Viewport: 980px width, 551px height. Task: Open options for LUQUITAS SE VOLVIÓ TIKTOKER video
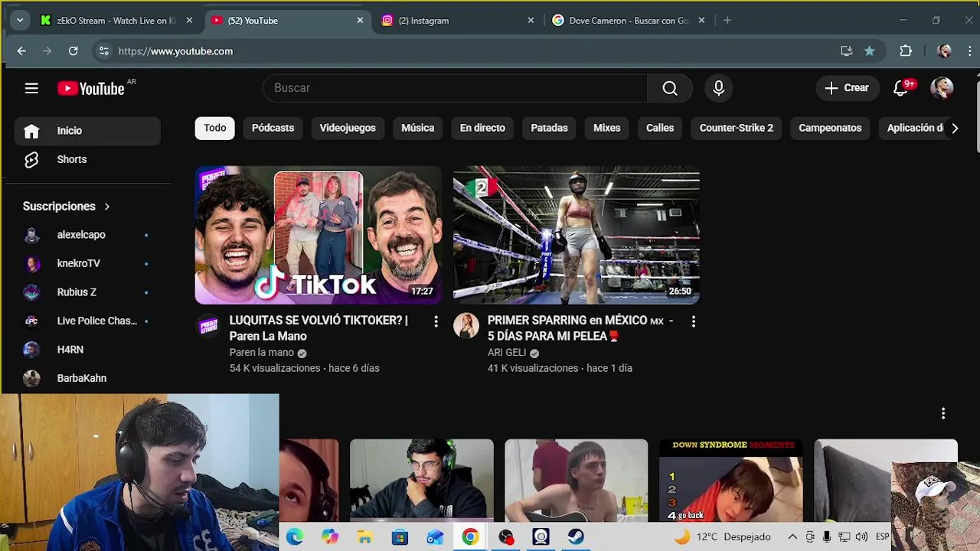coord(436,322)
